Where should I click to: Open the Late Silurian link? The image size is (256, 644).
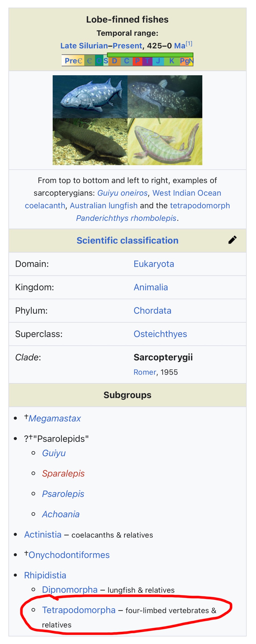click(84, 46)
